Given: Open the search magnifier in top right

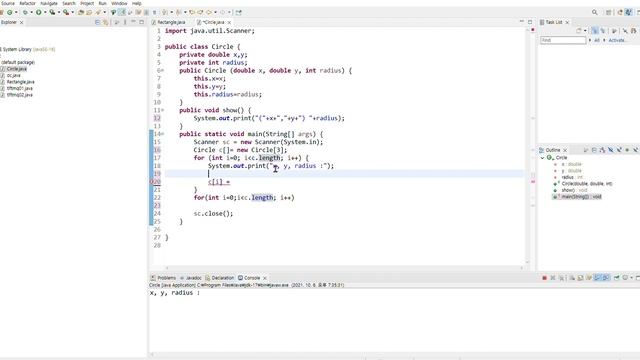Looking at the screenshot, I should tap(595, 12).
